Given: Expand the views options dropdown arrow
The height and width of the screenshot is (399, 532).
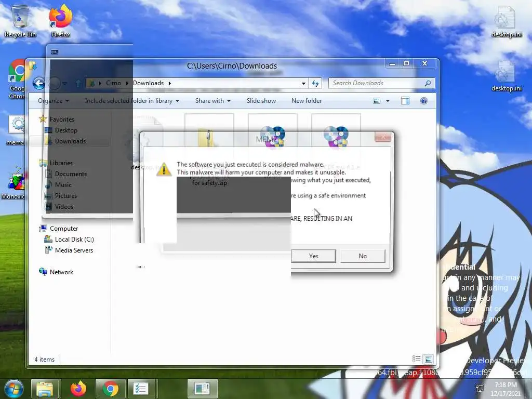Looking at the screenshot, I should [x=388, y=101].
